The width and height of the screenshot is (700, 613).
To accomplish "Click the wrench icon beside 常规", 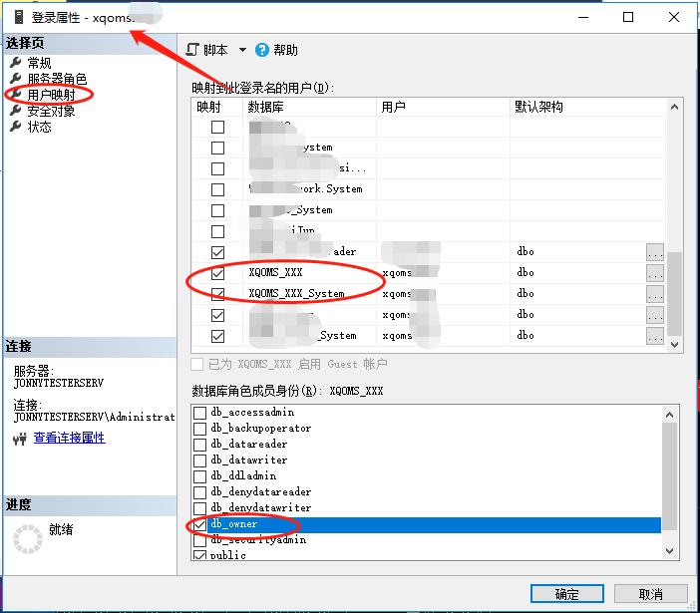I will tap(15, 63).
